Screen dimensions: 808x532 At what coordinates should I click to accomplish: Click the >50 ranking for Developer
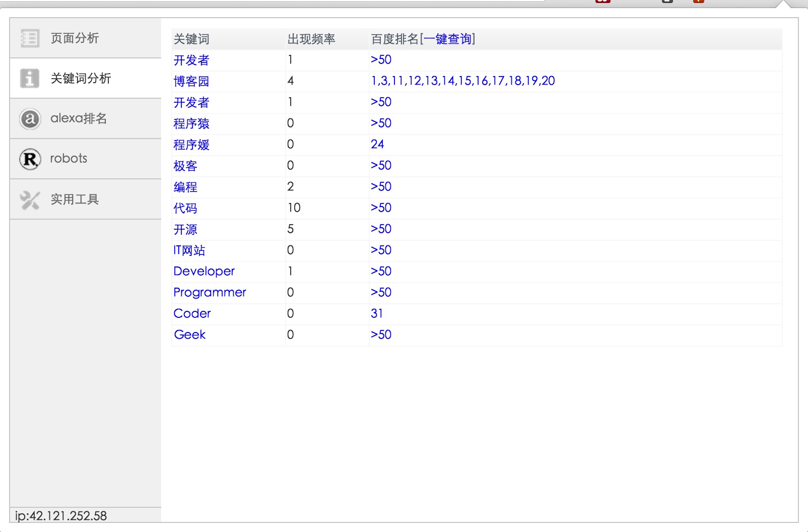[x=381, y=271]
